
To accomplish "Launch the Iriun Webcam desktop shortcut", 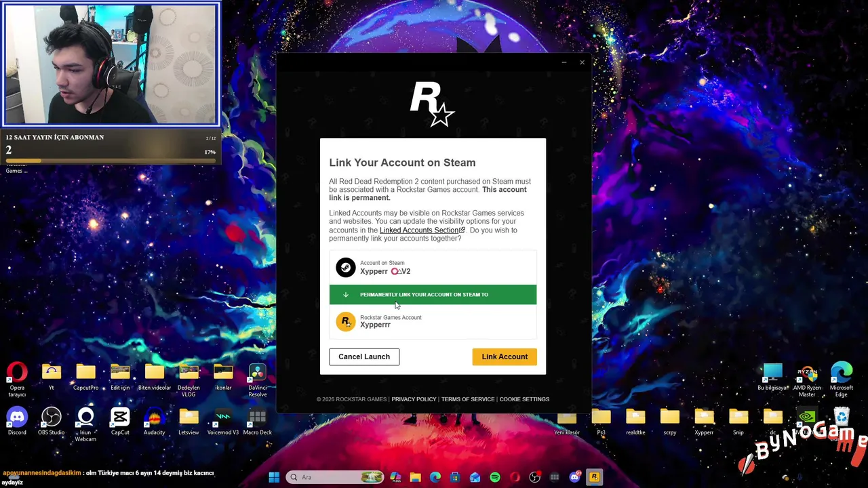I will pos(85,425).
